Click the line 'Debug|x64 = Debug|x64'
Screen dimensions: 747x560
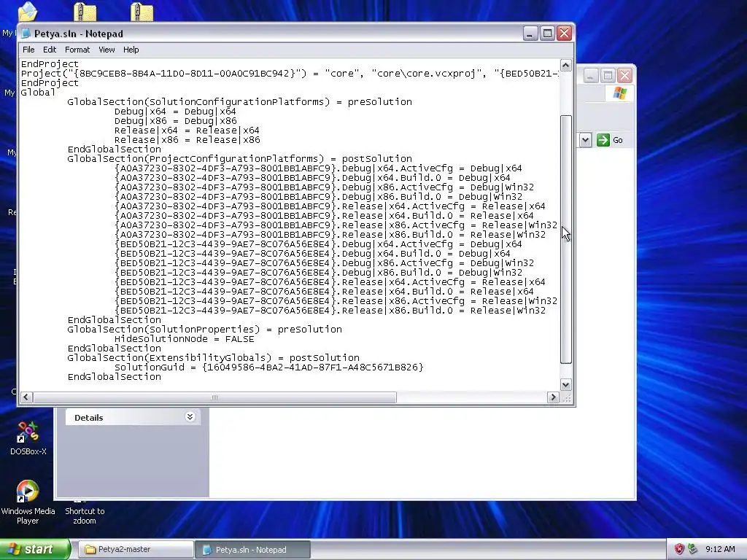[x=175, y=112]
